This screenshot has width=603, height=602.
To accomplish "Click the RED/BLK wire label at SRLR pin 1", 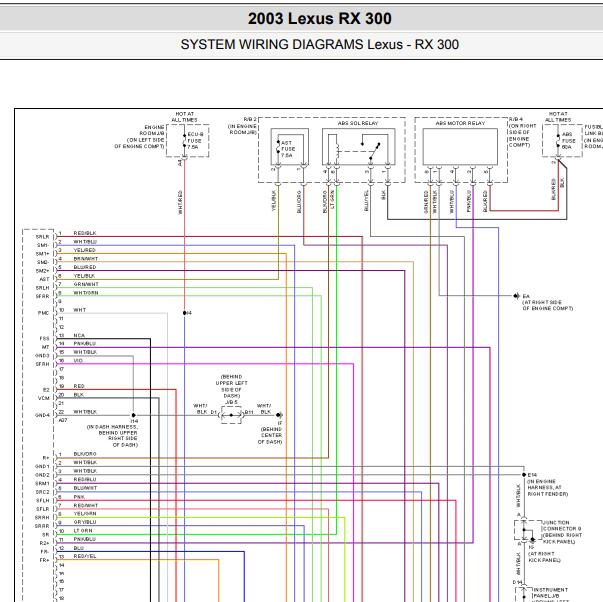I will point(85,233).
